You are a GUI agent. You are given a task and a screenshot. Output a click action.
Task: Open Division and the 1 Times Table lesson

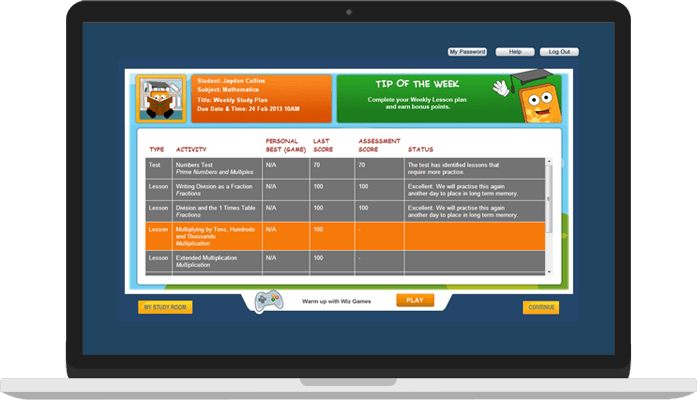pyautogui.click(x=215, y=211)
